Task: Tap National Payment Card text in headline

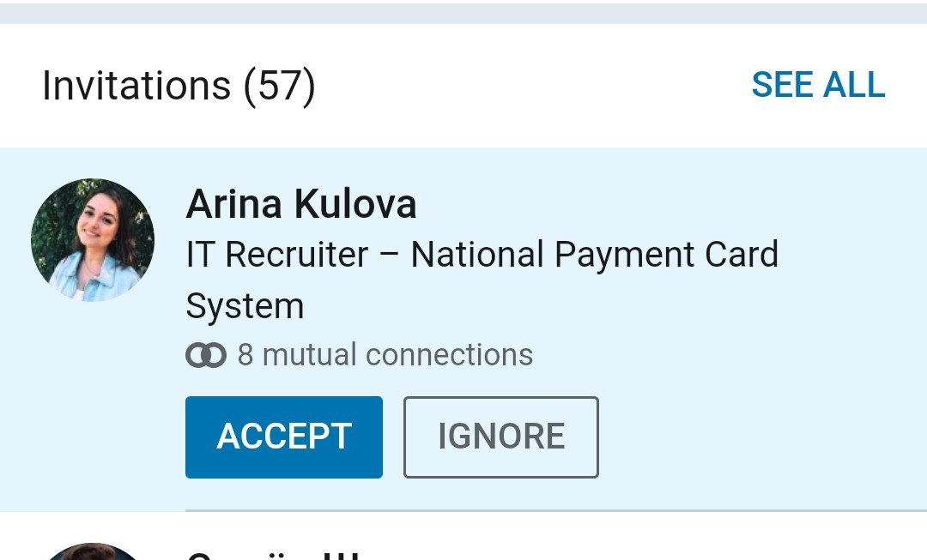Action: click(x=594, y=256)
